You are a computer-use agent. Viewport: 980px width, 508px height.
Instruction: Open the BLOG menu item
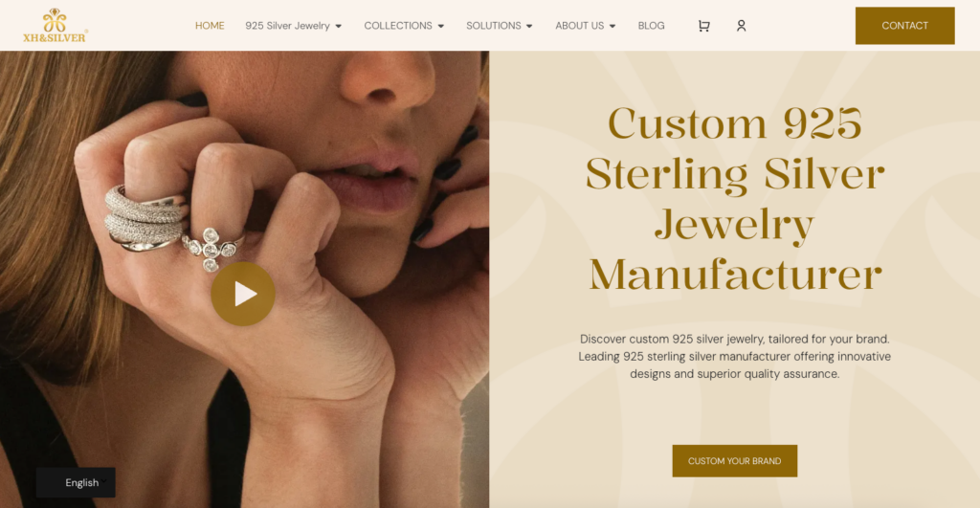tap(651, 26)
